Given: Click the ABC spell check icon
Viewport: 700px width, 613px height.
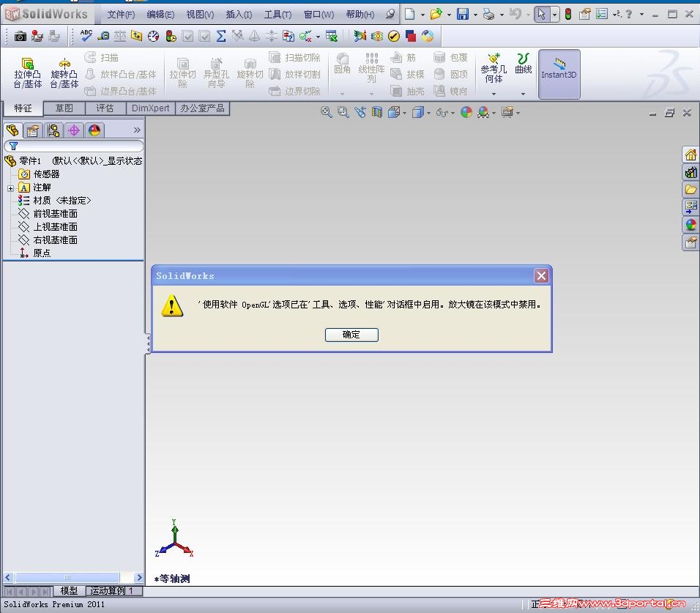Looking at the screenshot, I should coord(86,36).
